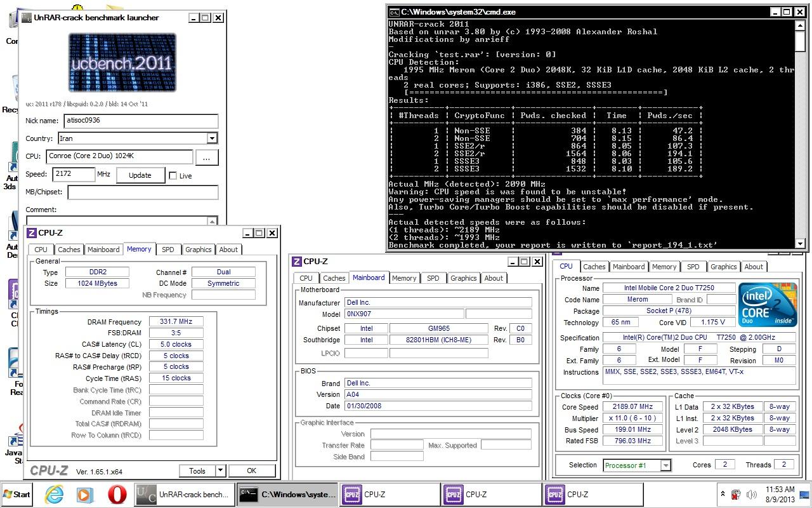
Task: Click the CPU-Z Memory window title icon
Action: pos(32,233)
